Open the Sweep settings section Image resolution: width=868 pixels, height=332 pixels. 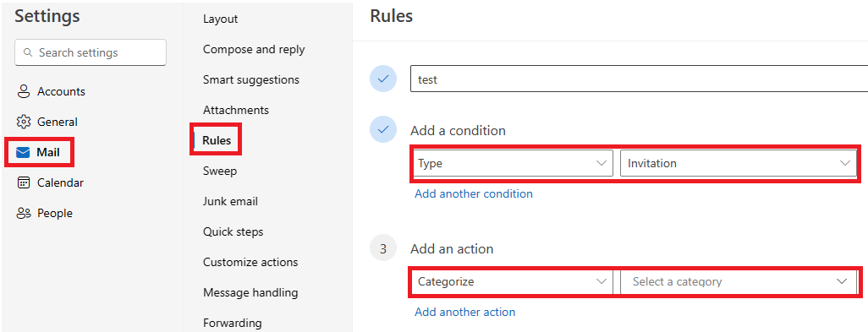click(220, 171)
